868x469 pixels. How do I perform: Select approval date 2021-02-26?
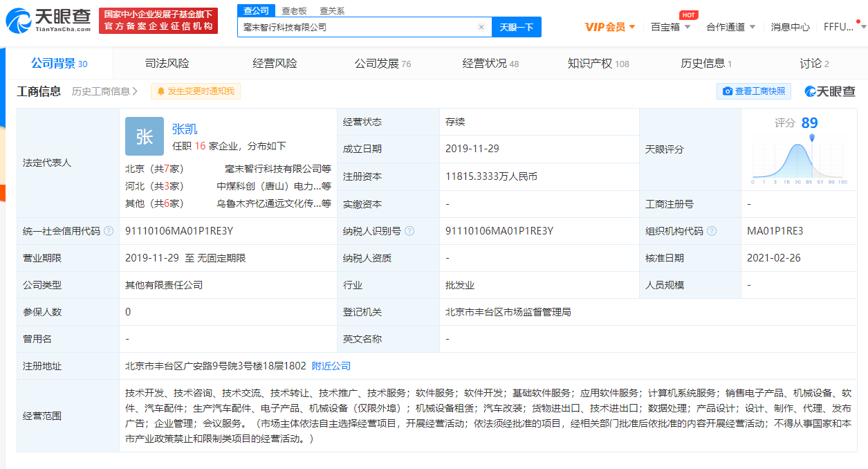pyautogui.click(x=774, y=258)
